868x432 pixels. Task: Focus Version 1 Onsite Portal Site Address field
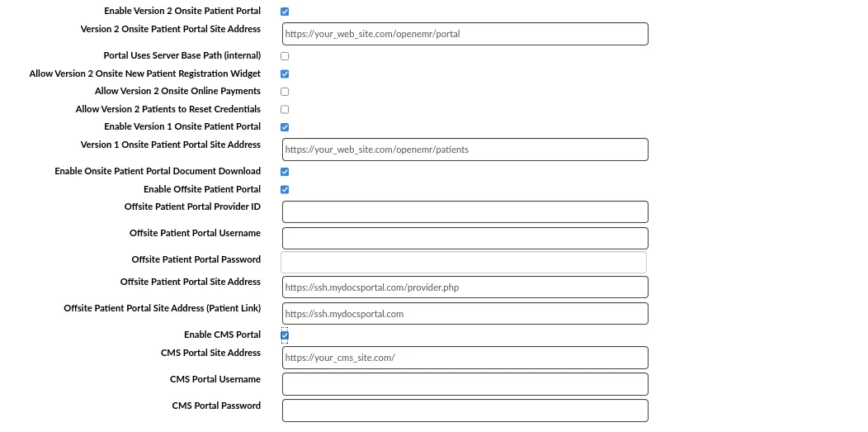465,150
